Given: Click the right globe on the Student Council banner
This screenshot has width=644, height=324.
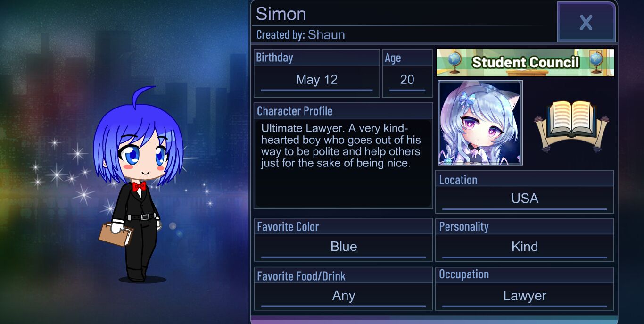Looking at the screenshot, I should [x=597, y=60].
